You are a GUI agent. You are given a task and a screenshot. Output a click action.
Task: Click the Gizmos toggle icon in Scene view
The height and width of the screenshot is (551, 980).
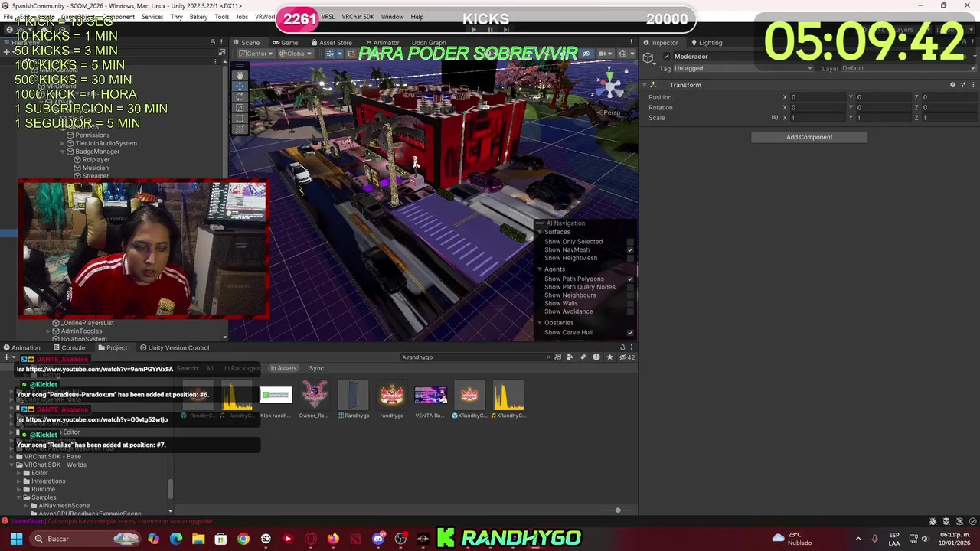tap(622, 54)
